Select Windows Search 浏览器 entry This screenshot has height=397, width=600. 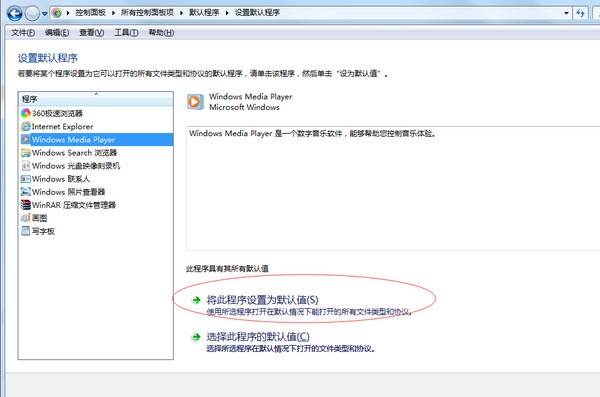[74, 153]
